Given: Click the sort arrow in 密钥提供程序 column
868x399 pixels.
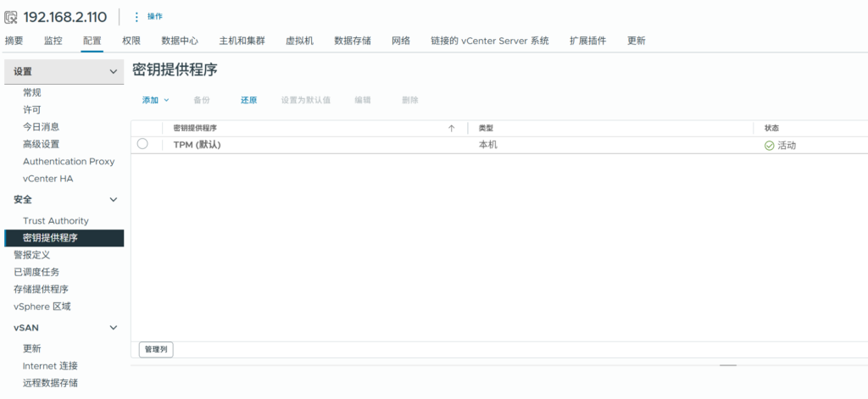Looking at the screenshot, I should (451, 128).
